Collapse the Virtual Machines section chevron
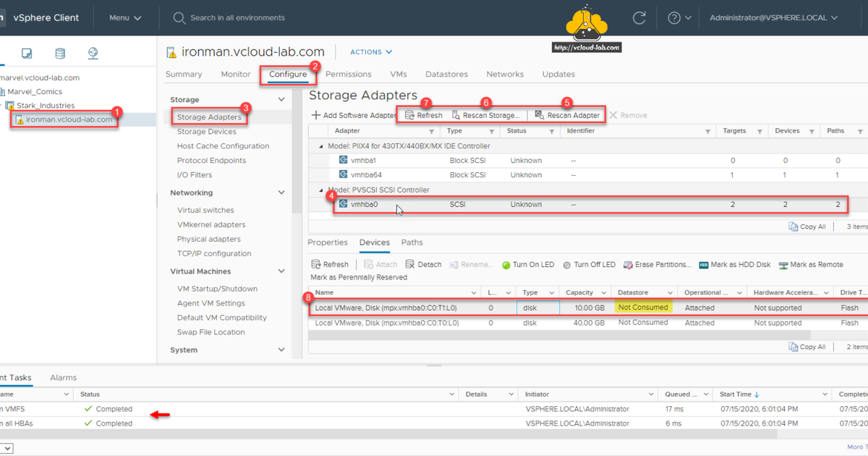 281,271
